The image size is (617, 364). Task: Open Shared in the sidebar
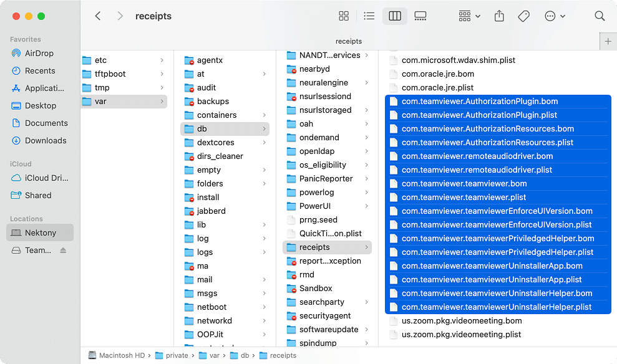39,195
